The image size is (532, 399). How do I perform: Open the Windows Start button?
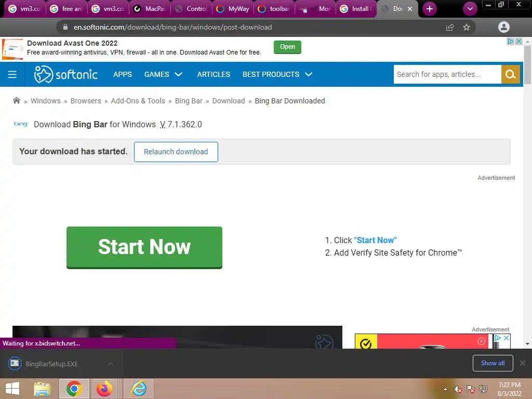click(x=12, y=389)
